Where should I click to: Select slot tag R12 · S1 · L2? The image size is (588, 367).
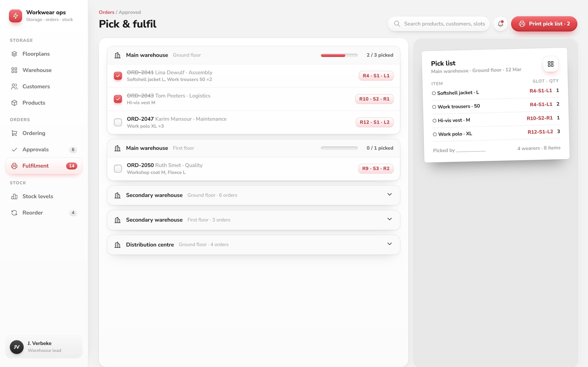374,122
